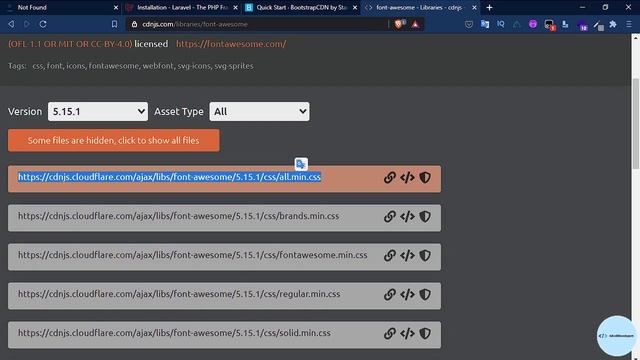
Task: Click the webfont tag
Action: (x=158, y=66)
